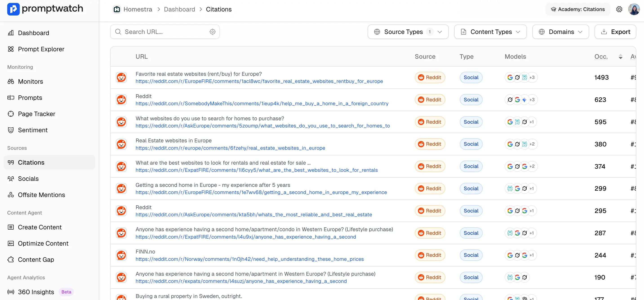Viewport: 644px width, 300px height.
Task: Open the EuropeFIRE favorite real estate websites link
Action: click(x=259, y=81)
